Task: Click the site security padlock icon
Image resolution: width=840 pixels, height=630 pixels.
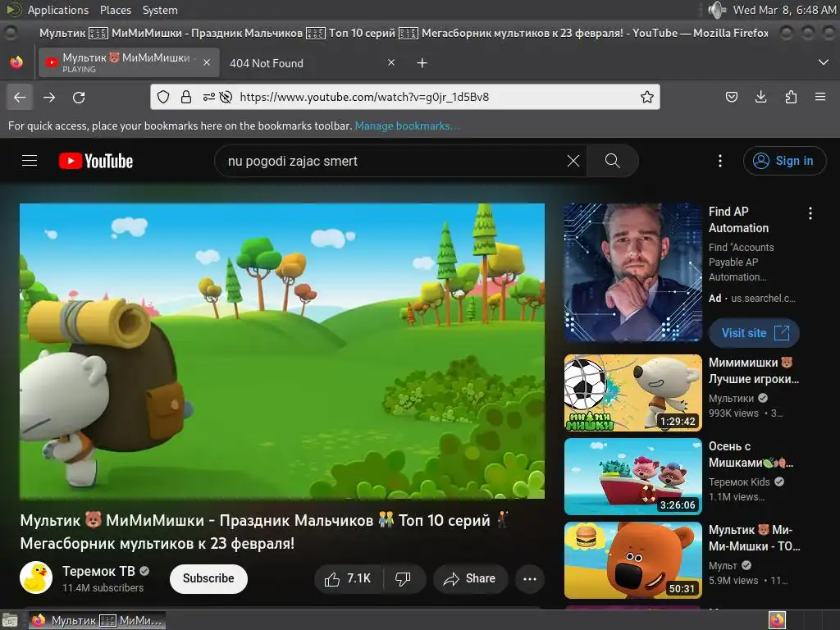Action: coord(186,97)
